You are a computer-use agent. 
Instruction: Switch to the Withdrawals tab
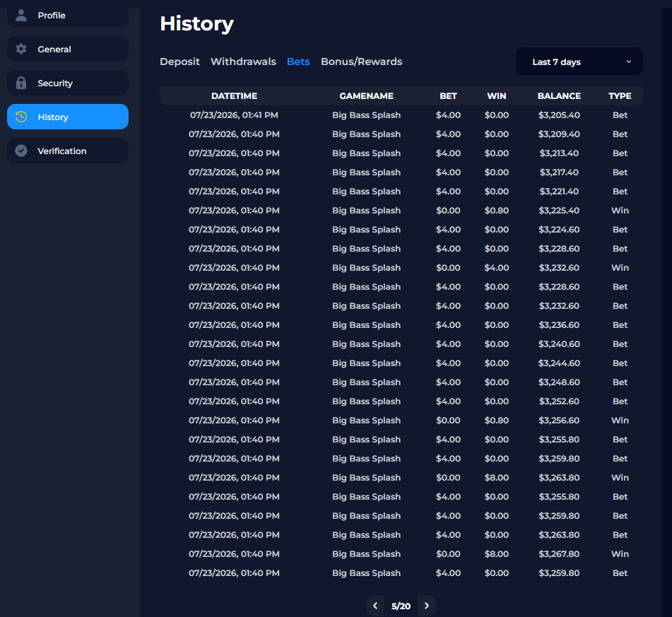tap(243, 61)
